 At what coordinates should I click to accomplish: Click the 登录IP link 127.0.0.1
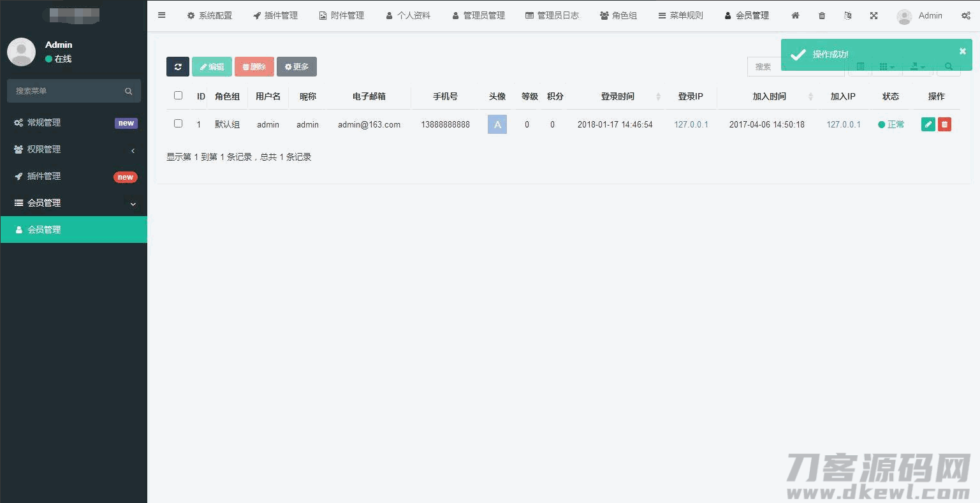691,125
